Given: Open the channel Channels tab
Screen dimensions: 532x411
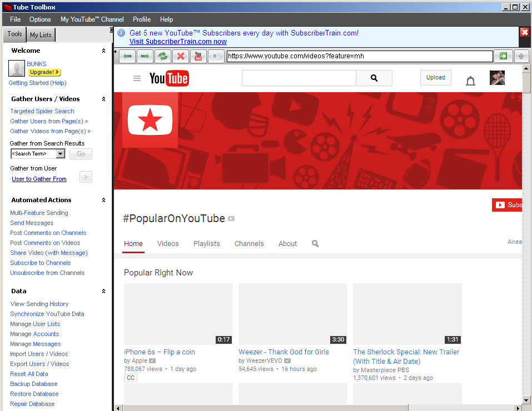Looking at the screenshot, I should (x=249, y=243).
